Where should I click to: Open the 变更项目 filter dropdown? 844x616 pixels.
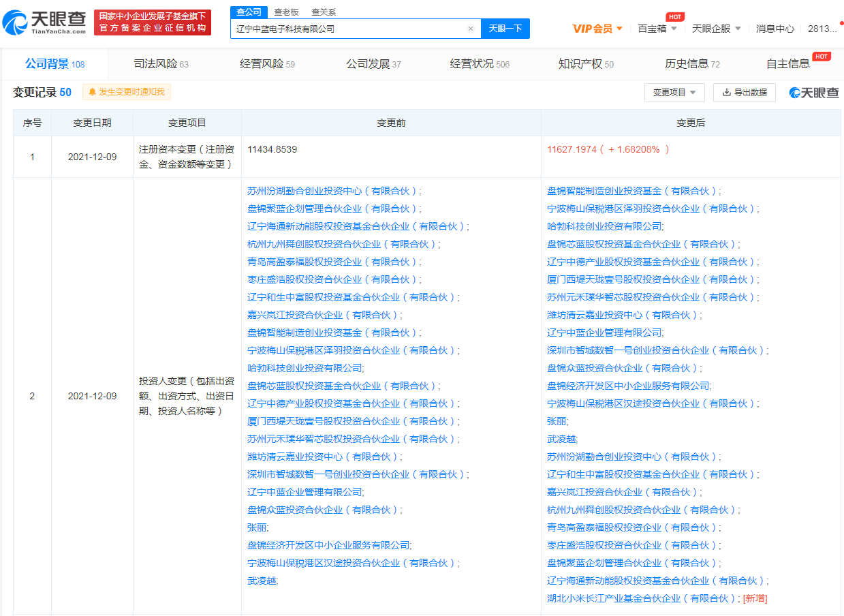pyautogui.click(x=674, y=93)
